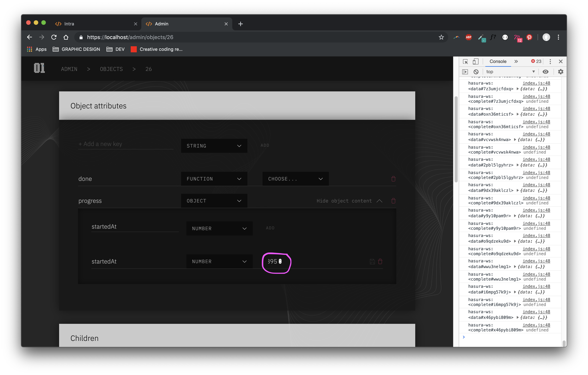The width and height of the screenshot is (588, 375).
Task: Open new key STRING type dropdown
Action: [x=214, y=146]
